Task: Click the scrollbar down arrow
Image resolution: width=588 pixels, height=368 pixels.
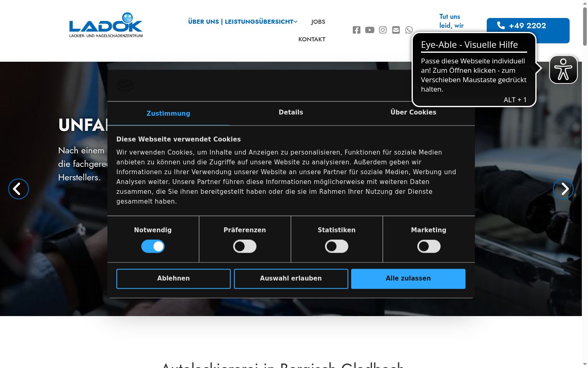Action: 585,364
